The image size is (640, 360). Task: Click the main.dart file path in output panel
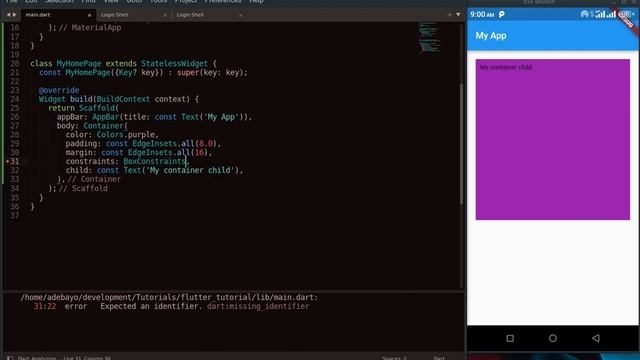169,297
